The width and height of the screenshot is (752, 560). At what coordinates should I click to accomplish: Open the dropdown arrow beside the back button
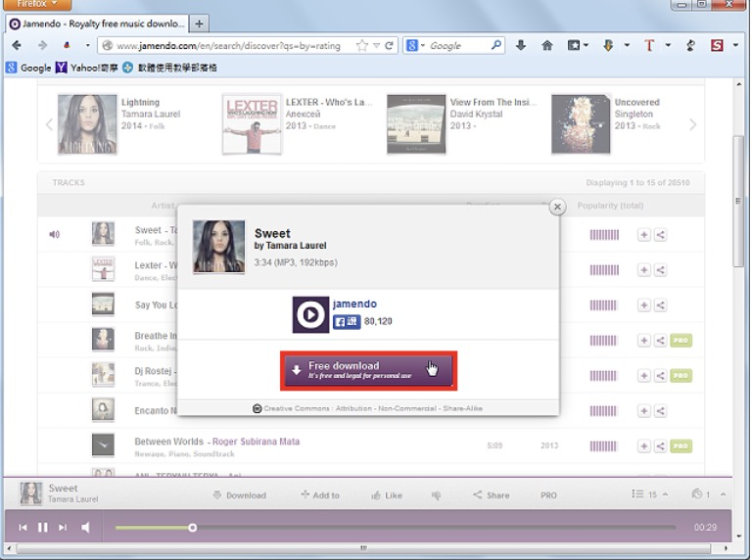tap(88, 46)
